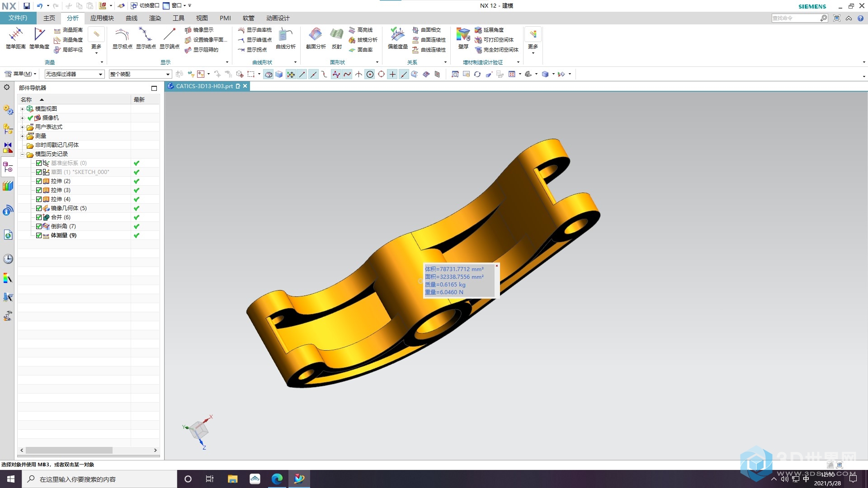The width and height of the screenshot is (868, 488).
Task: Click Overhang Angle (延展角度)
Action: pyautogui.click(x=489, y=30)
